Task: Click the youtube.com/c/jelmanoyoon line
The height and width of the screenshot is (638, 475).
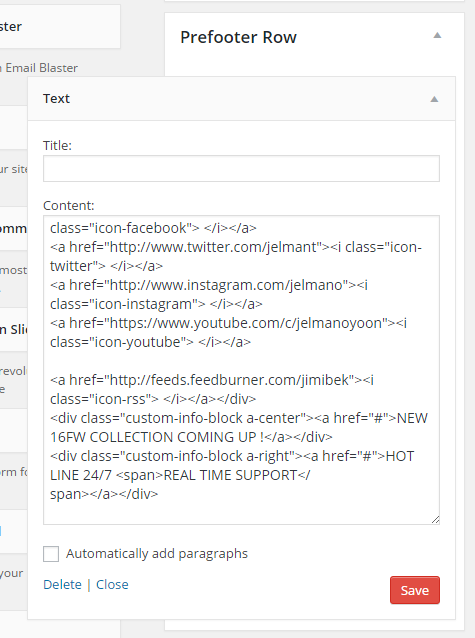Action: [228, 323]
